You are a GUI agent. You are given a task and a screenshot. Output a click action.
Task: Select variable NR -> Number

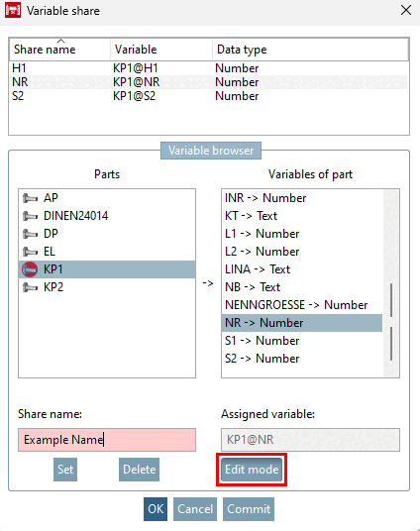tap(302, 323)
